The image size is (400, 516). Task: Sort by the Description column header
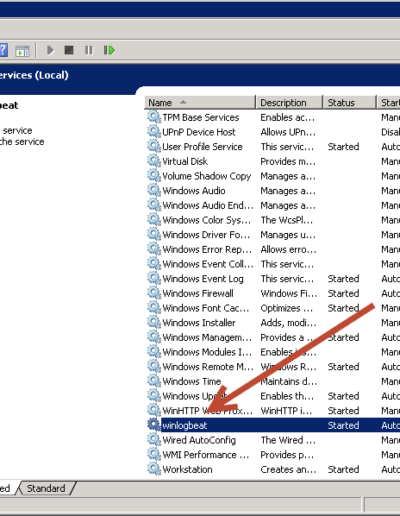289,103
